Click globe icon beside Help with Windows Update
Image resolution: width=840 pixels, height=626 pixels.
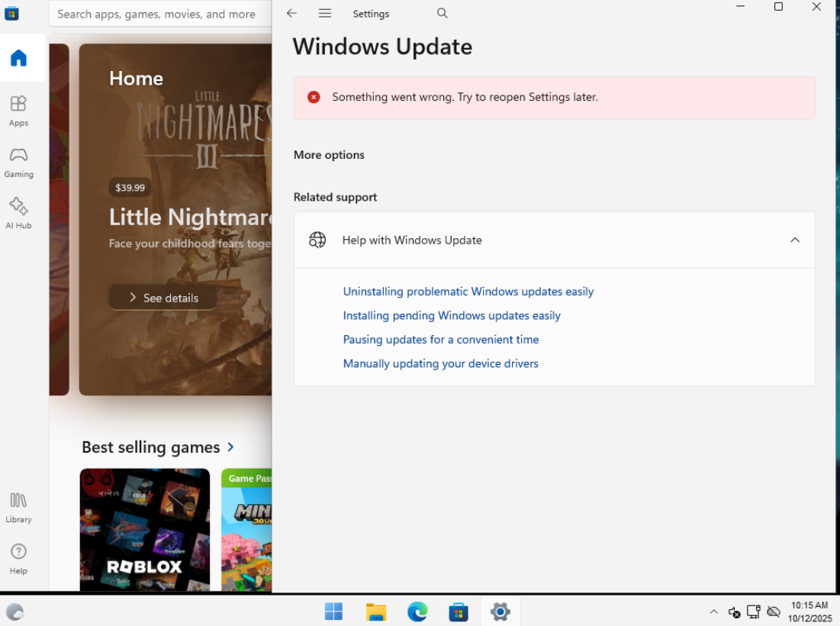coord(317,240)
